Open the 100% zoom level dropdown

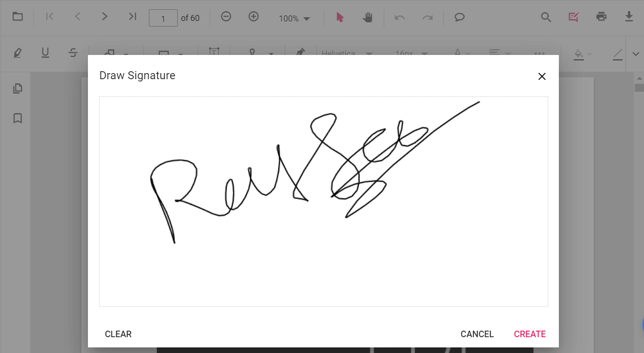[x=295, y=19]
